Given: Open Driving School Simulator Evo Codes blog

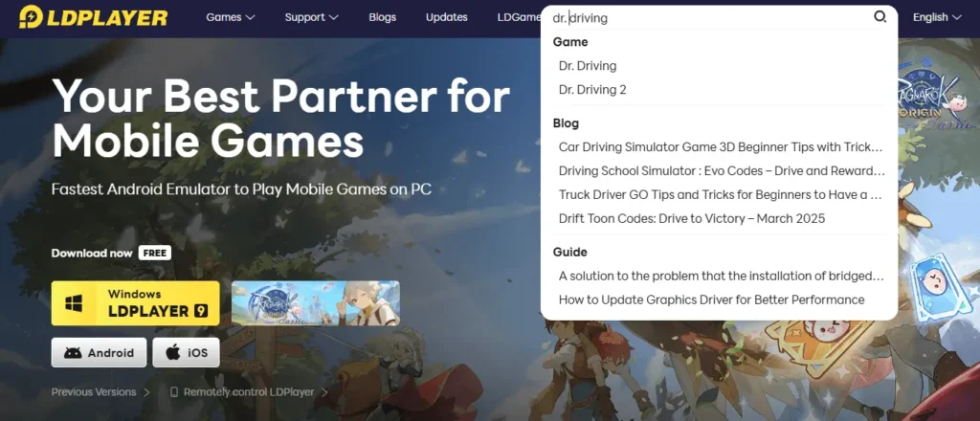Looking at the screenshot, I should pos(722,171).
